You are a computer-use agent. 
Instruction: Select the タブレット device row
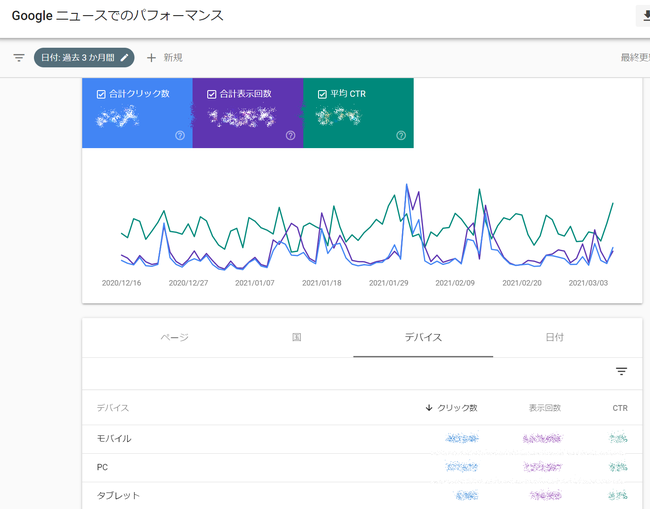click(x=362, y=496)
